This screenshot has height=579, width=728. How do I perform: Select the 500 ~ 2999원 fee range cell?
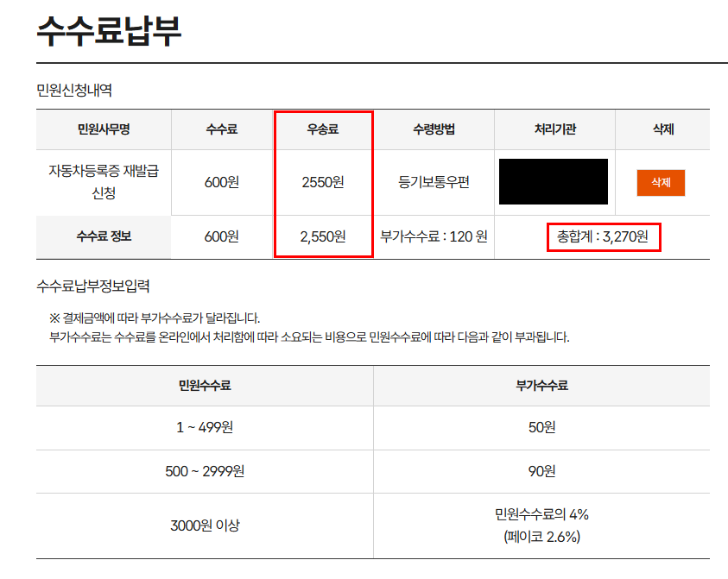click(x=203, y=472)
